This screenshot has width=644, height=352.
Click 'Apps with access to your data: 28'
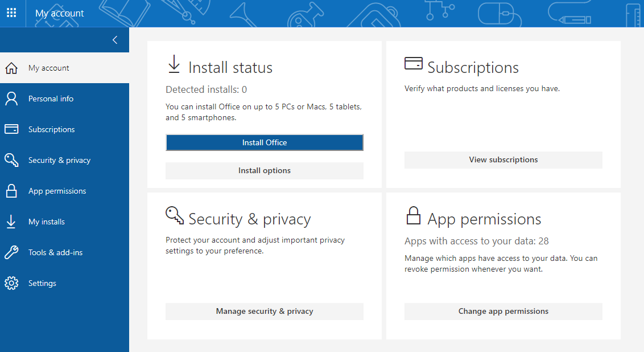point(476,241)
